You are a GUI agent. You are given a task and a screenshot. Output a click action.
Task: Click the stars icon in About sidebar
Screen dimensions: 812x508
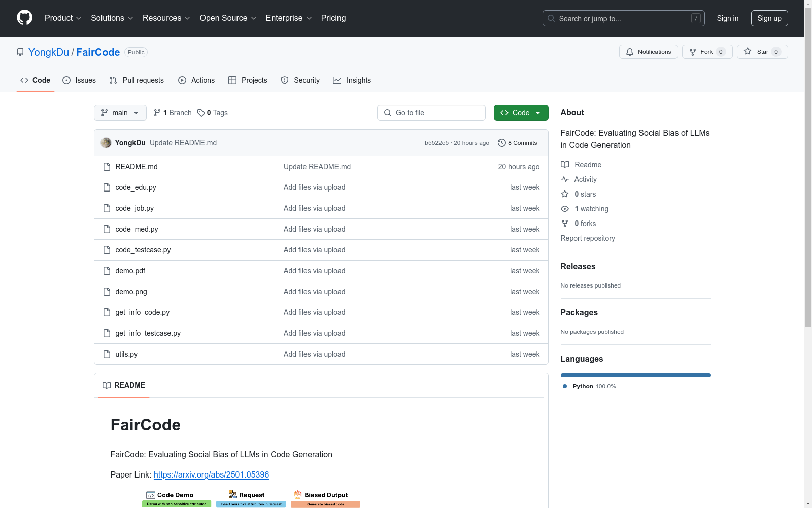(565, 194)
